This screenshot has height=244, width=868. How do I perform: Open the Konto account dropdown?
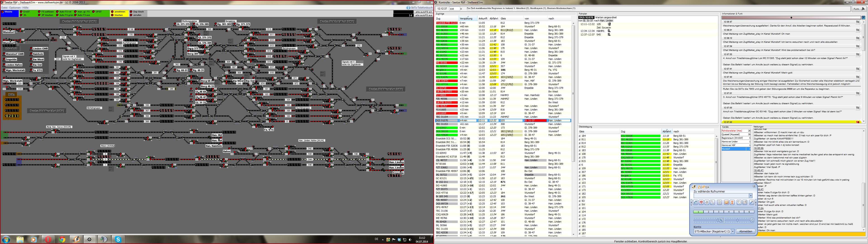coord(733,232)
